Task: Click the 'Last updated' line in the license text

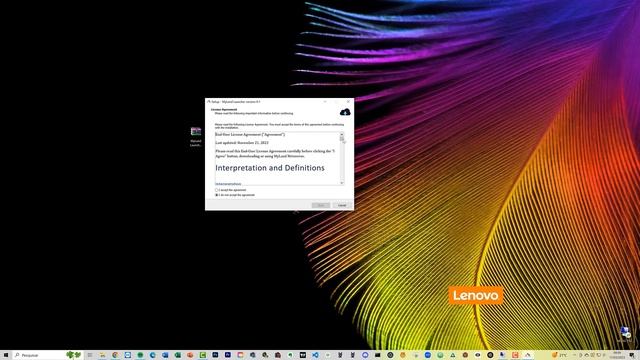Action: tap(242, 143)
